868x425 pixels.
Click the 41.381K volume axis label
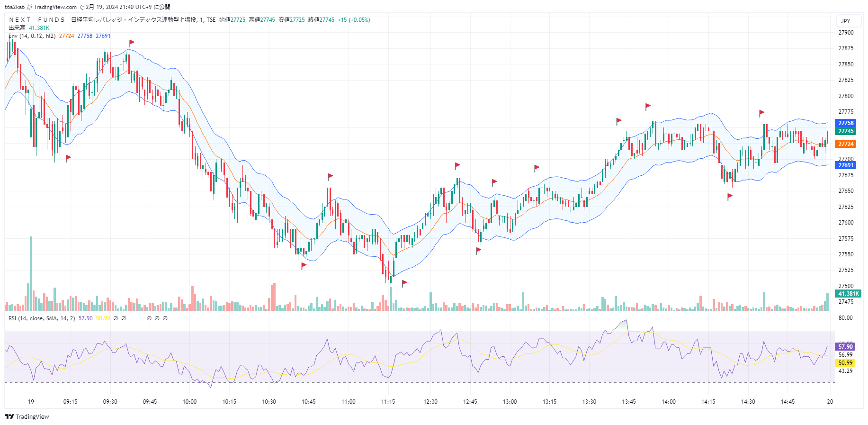pos(848,294)
